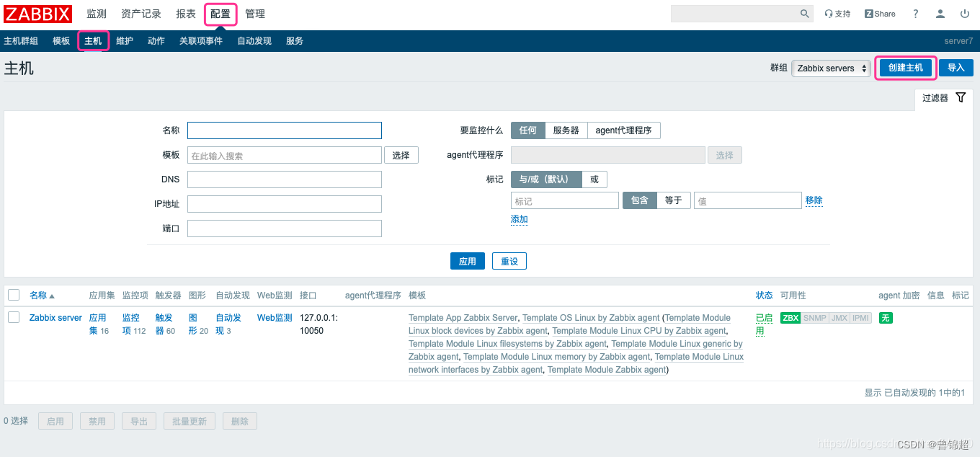Select 与/或（默认）tag mode

pyautogui.click(x=546, y=179)
